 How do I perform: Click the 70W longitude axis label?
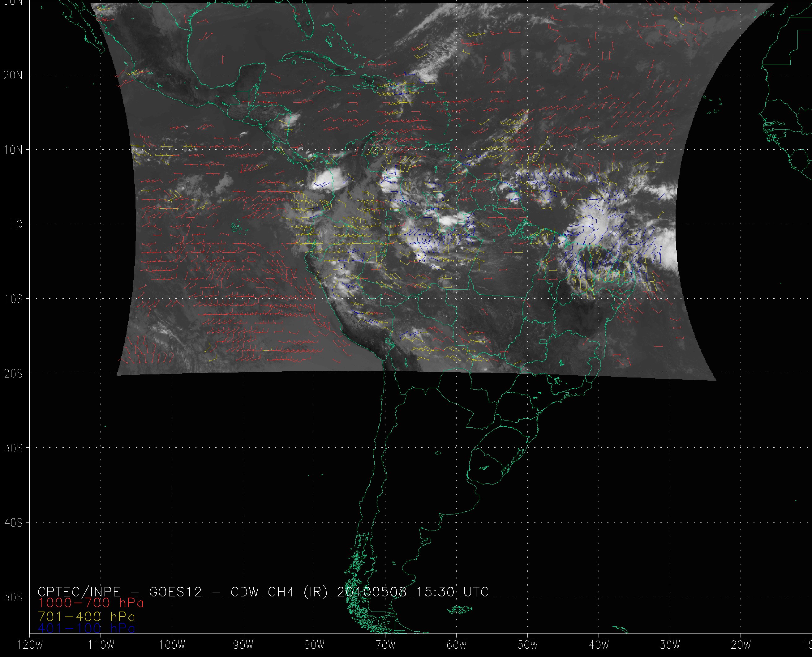coord(385,645)
